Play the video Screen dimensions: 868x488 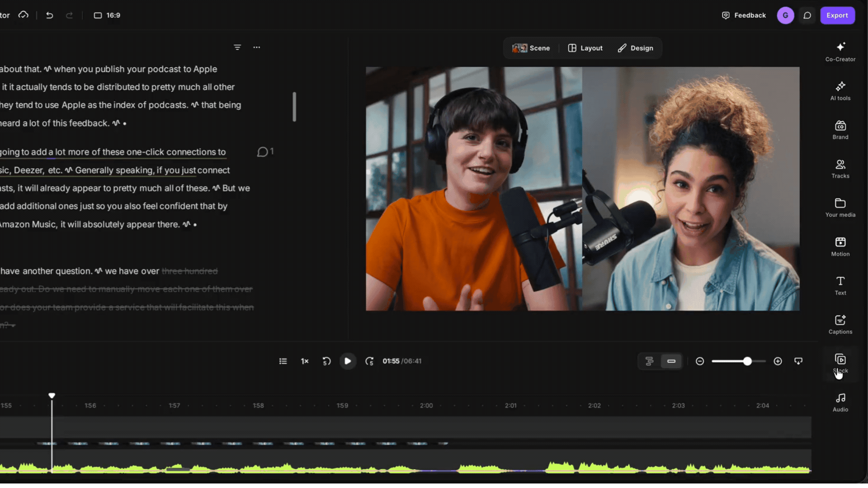click(348, 361)
